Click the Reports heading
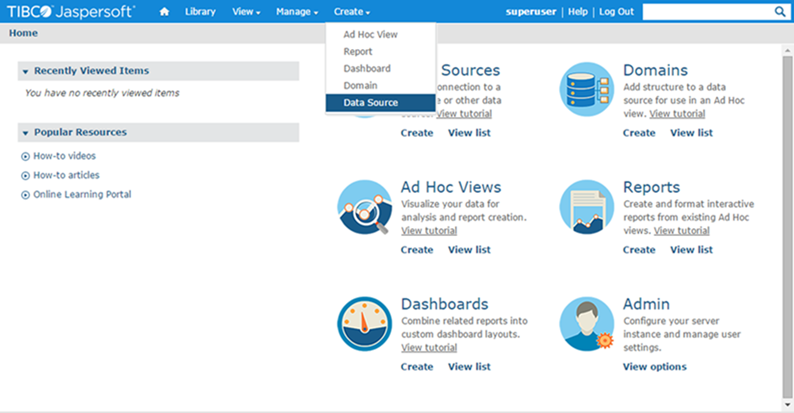This screenshot has height=413, width=794. tap(651, 187)
